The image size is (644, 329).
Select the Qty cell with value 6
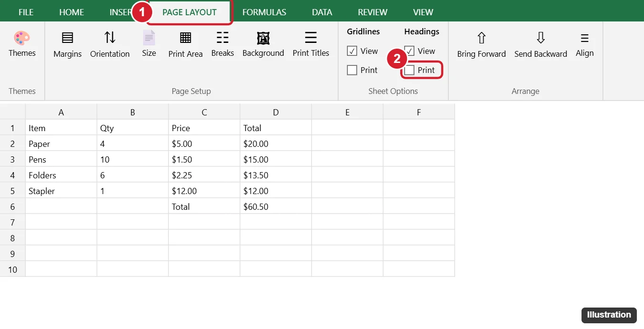tap(133, 175)
